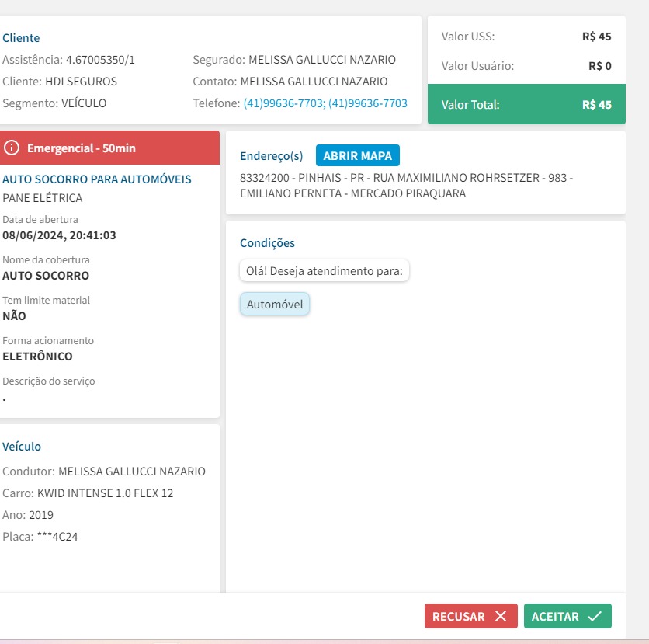Viewport: 649px width, 644px height.
Task: Click the Veículo section heading
Action: (22, 447)
